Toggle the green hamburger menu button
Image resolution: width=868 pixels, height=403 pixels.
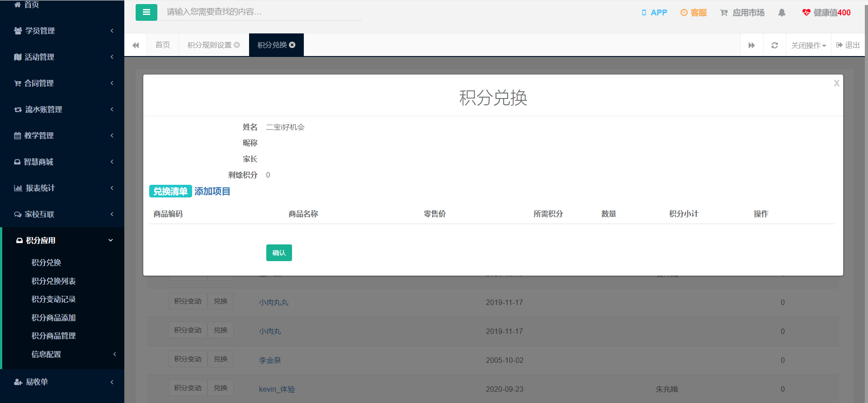pos(146,12)
